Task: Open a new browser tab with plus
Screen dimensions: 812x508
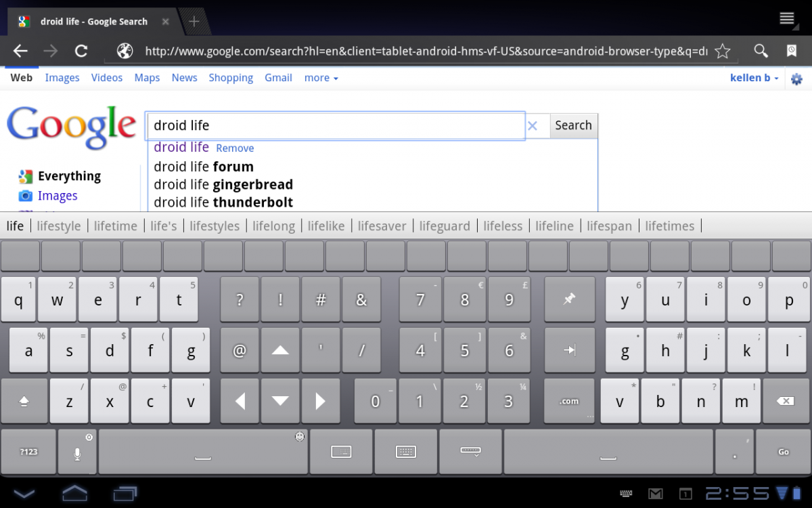Action: (194, 22)
